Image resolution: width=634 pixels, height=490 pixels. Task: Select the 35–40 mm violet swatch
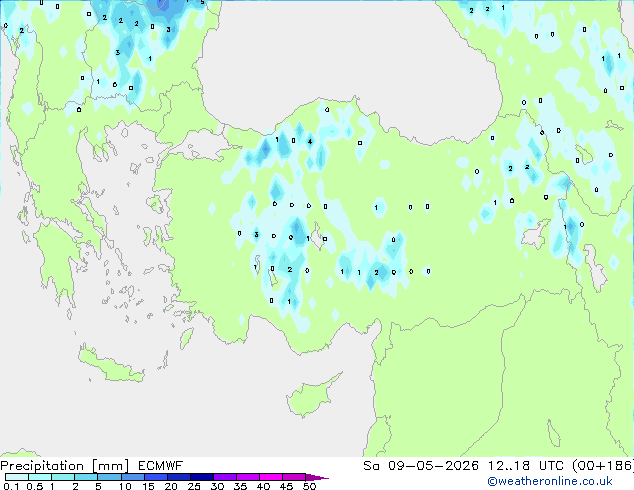click(x=247, y=477)
